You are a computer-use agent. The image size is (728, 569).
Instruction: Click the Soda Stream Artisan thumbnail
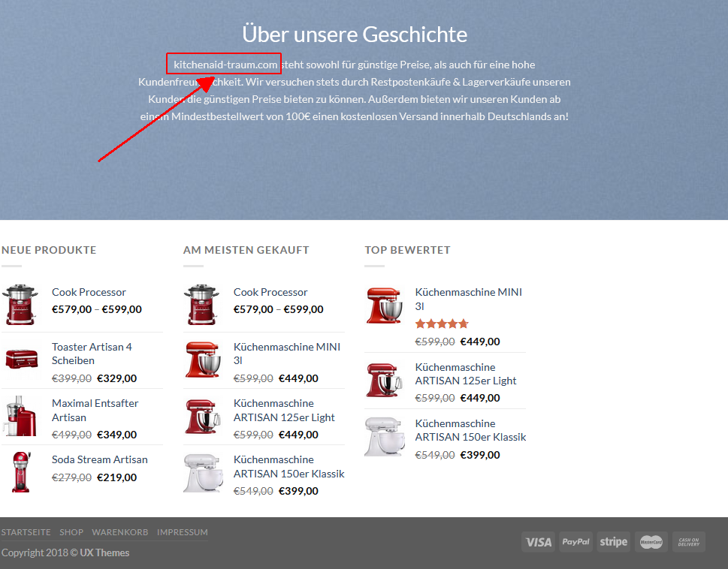[x=21, y=471]
